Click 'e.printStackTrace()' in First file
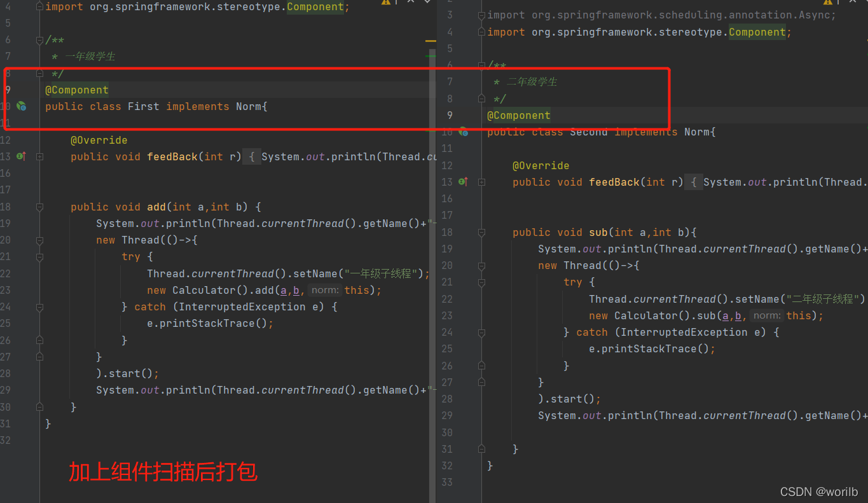The width and height of the screenshot is (868, 503). tap(207, 323)
